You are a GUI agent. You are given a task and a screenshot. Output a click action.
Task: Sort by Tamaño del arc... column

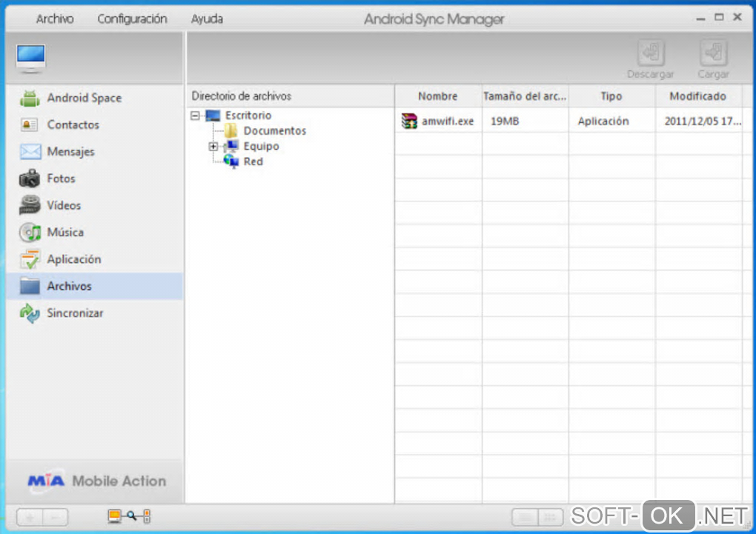525,96
